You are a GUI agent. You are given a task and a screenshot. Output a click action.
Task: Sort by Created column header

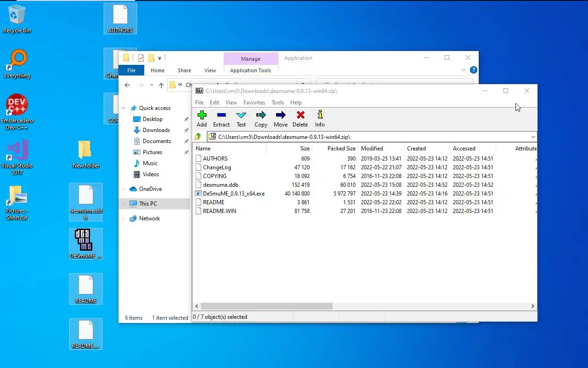(x=427, y=149)
